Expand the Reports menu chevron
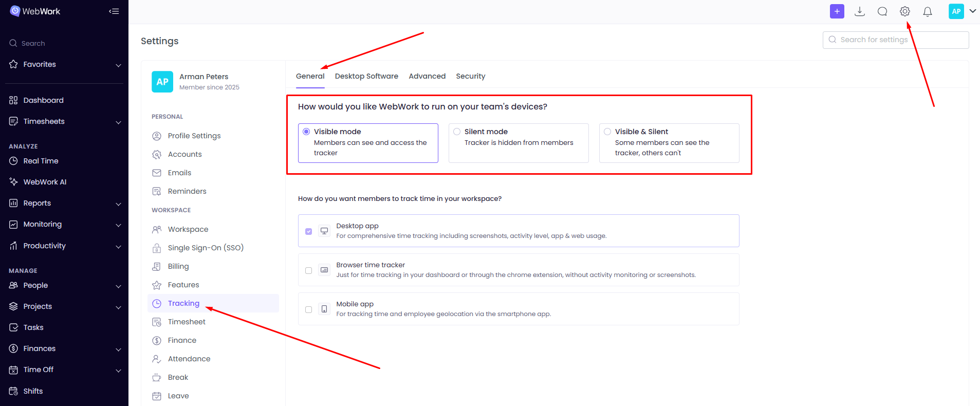 118,204
